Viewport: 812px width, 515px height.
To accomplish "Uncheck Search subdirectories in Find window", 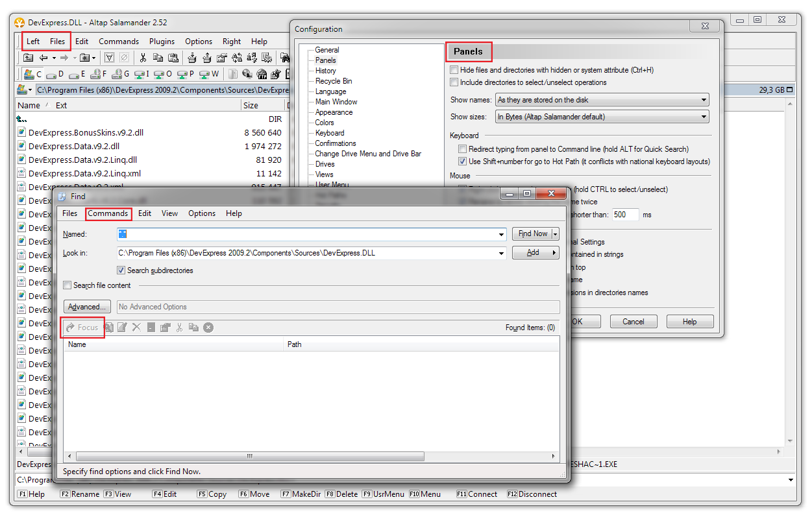I will point(121,270).
